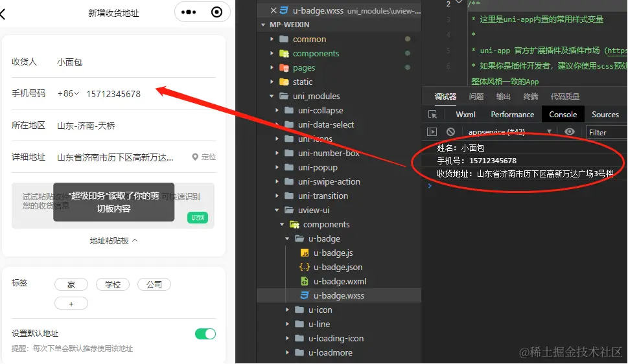
Task: Open the Console devtools tab
Action: pyautogui.click(x=563, y=115)
